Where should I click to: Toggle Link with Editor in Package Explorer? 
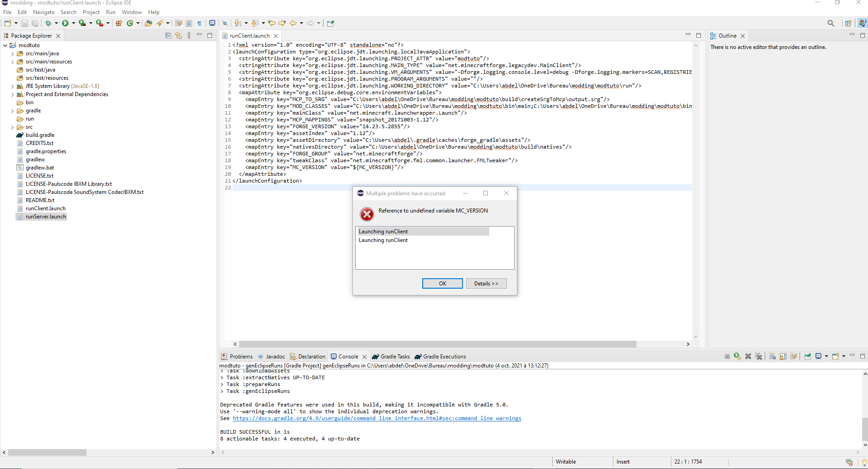click(x=178, y=36)
